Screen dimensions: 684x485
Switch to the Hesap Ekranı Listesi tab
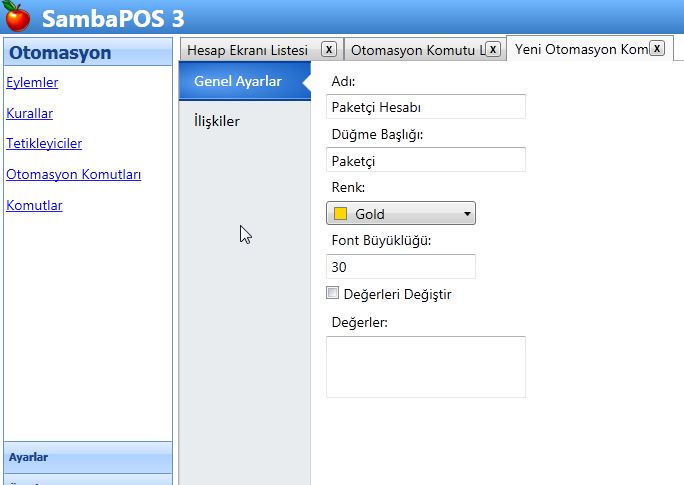point(247,50)
